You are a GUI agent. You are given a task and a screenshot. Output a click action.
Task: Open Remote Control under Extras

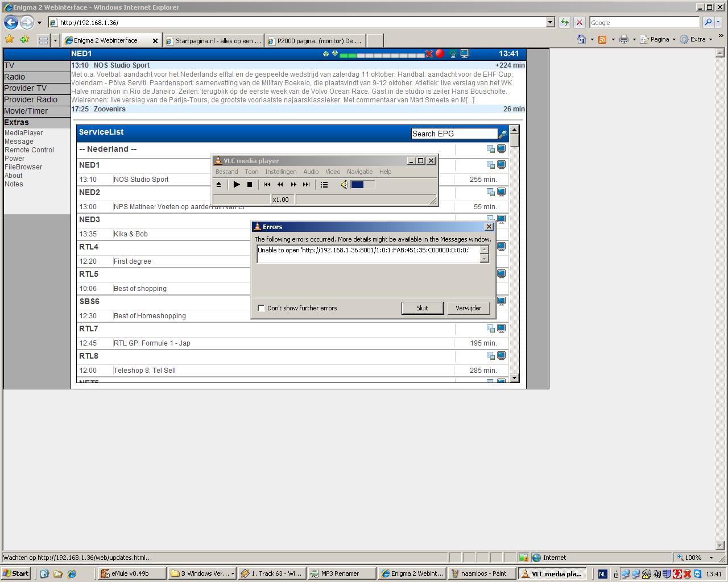pyautogui.click(x=29, y=150)
